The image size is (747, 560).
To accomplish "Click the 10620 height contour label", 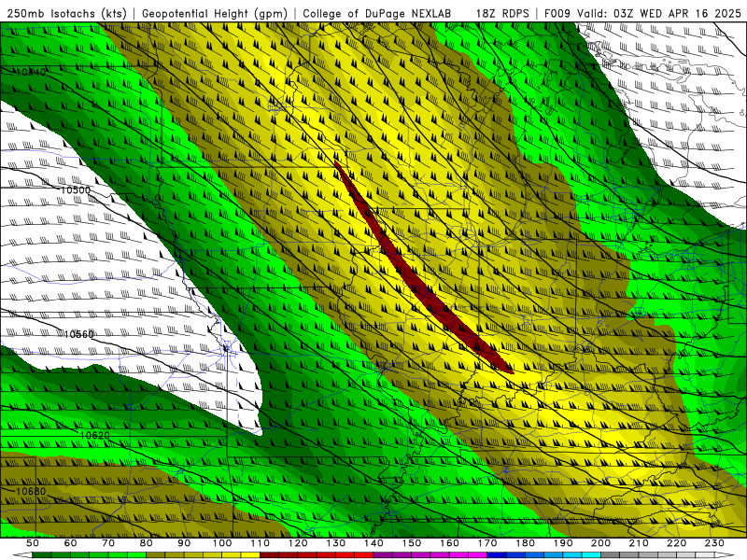I will pyautogui.click(x=94, y=435).
